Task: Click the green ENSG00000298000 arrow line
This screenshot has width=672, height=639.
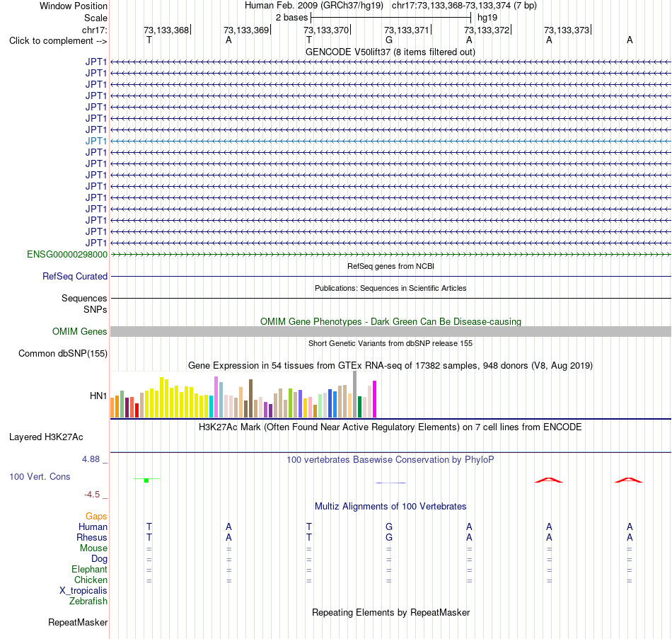Action: pyautogui.click(x=391, y=254)
